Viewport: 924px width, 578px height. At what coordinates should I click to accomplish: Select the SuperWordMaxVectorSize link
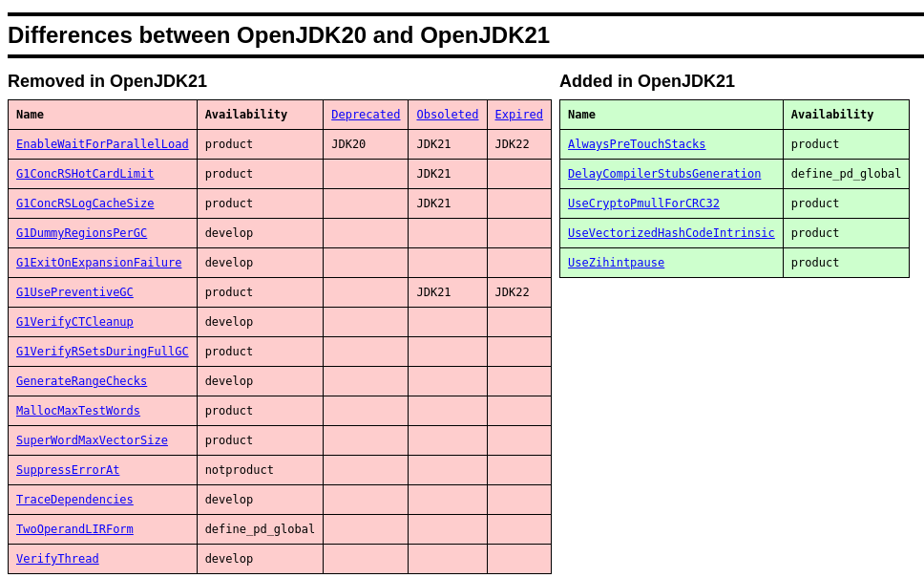coord(92,440)
